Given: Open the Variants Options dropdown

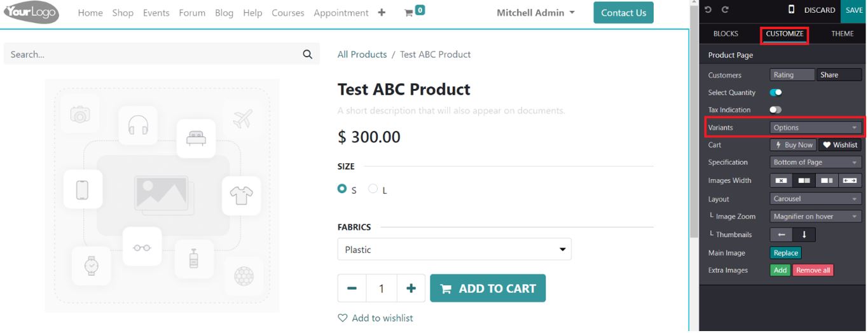Looking at the screenshot, I should 815,128.
